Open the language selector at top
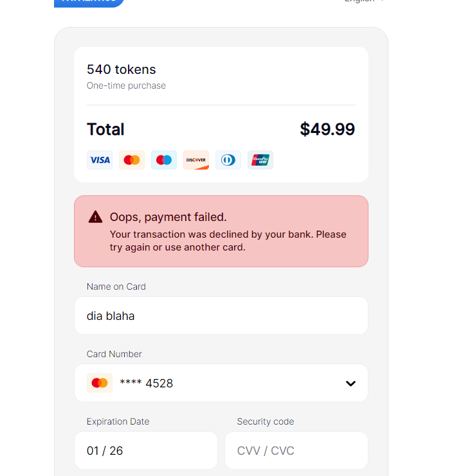Screen dimensions: 454x476 point(364,1)
